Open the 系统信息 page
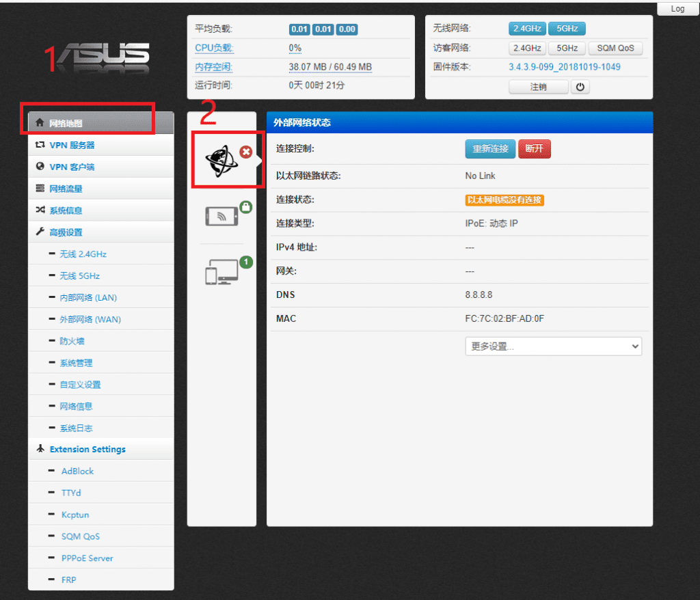The height and width of the screenshot is (600, 700). (101, 210)
